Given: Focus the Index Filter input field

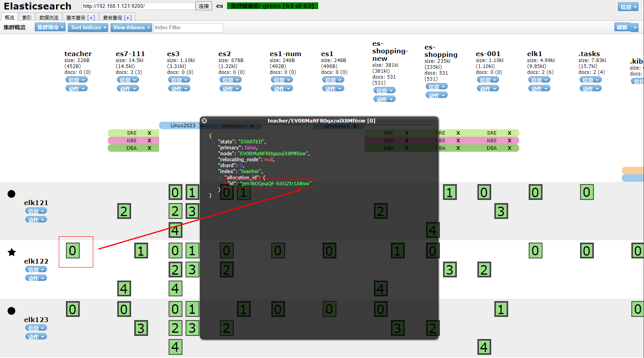Looking at the screenshot, I should [188, 28].
